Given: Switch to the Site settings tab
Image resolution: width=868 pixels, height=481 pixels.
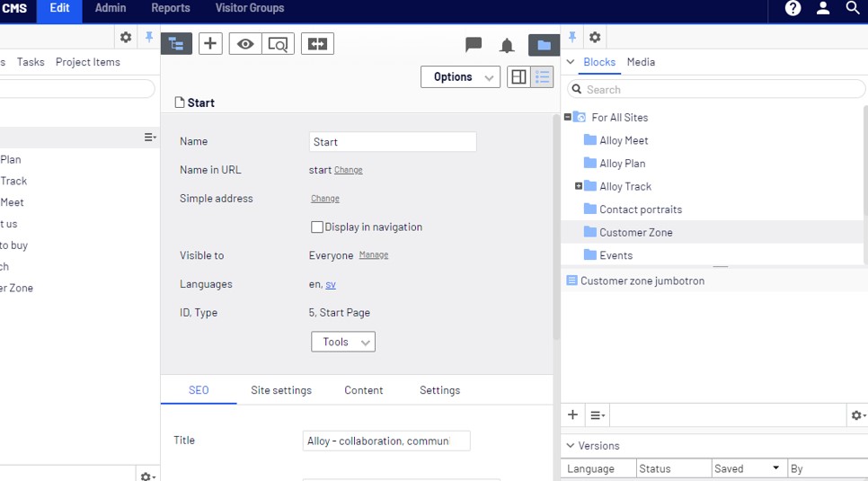Looking at the screenshot, I should [x=281, y=390].
